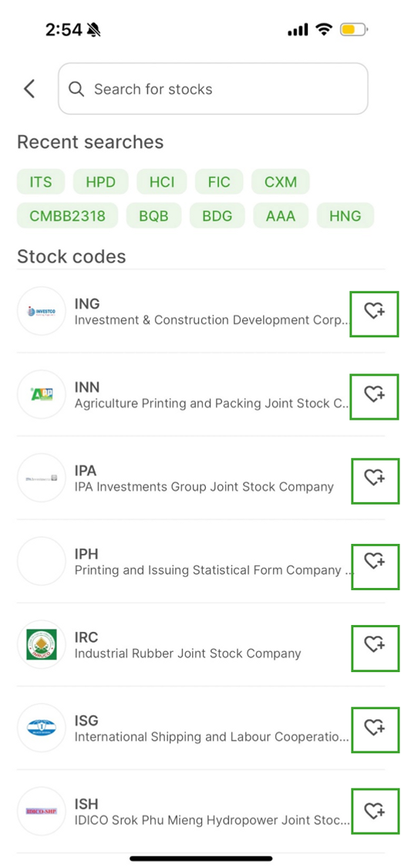Screen dimensions: 401x868
Task: Tap the magnifier icon in search bar
Action: point(76,90)
